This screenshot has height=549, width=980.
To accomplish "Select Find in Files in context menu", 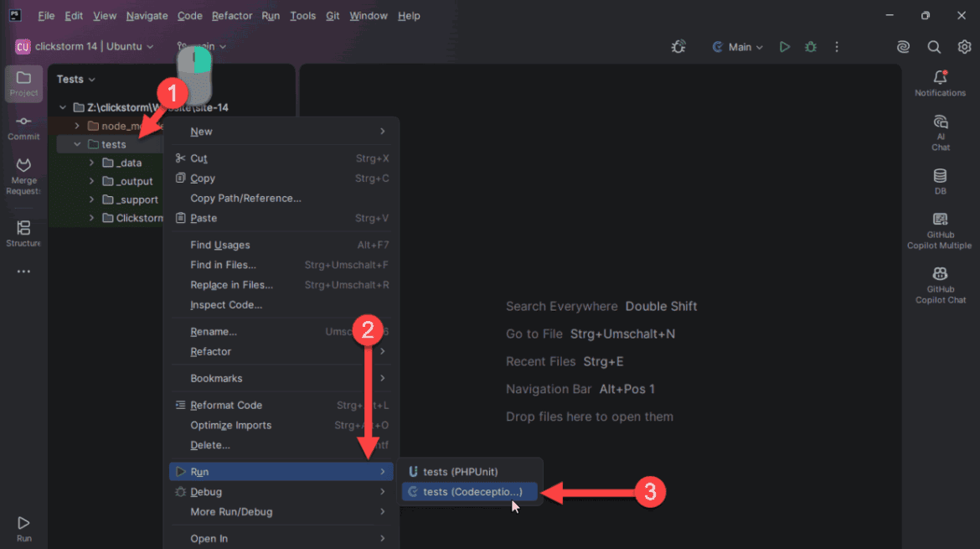I will 281,265.
